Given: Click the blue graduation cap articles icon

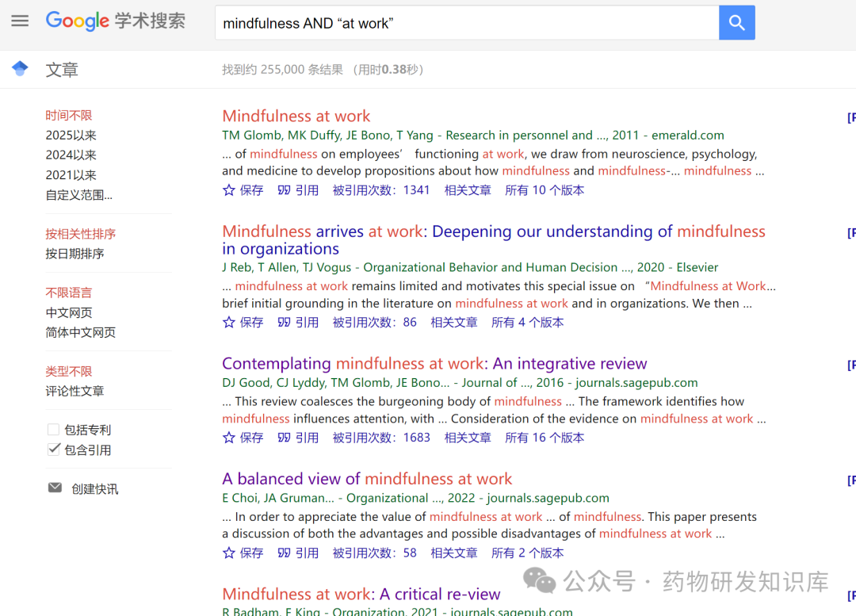Looking at the screenshot, I should click(x=20, y=69).
